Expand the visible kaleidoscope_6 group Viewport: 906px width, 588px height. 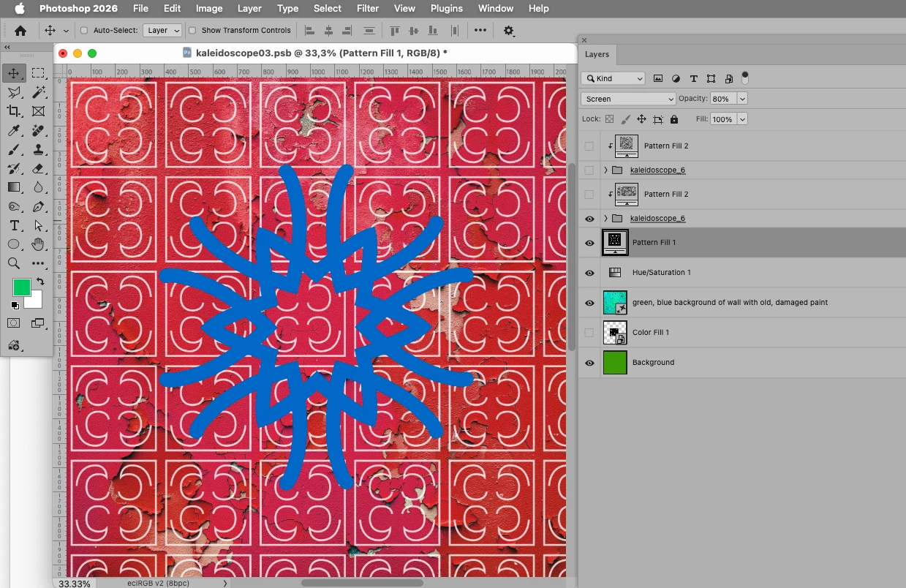[605, 219]
